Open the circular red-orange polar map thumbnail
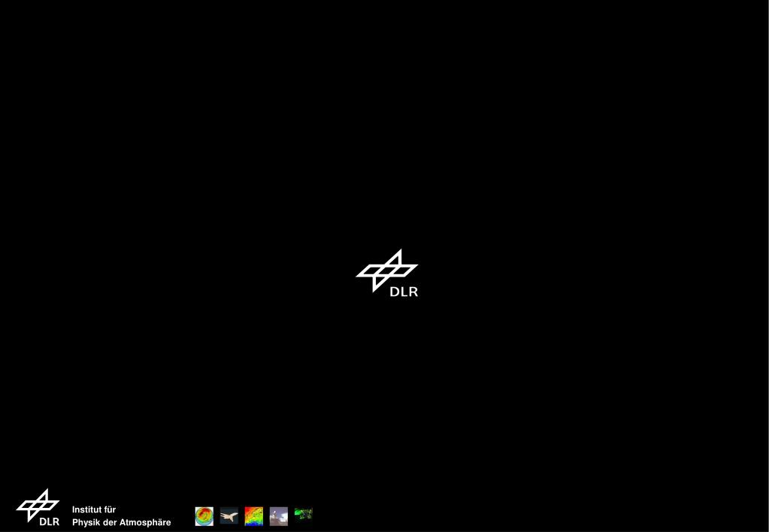 (204, 516)
